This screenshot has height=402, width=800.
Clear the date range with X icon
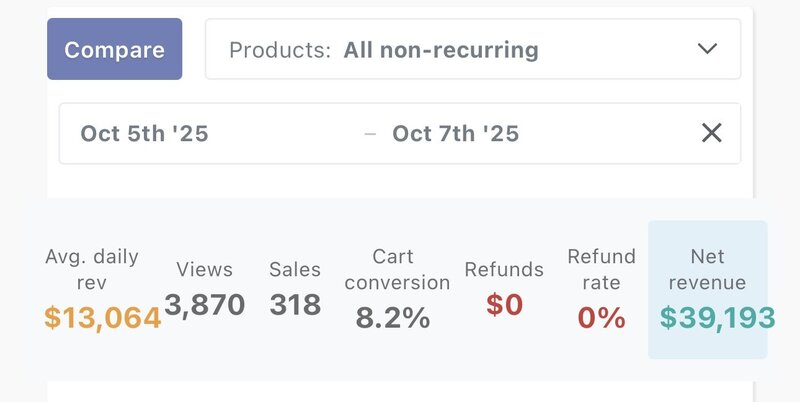point(711,133)
